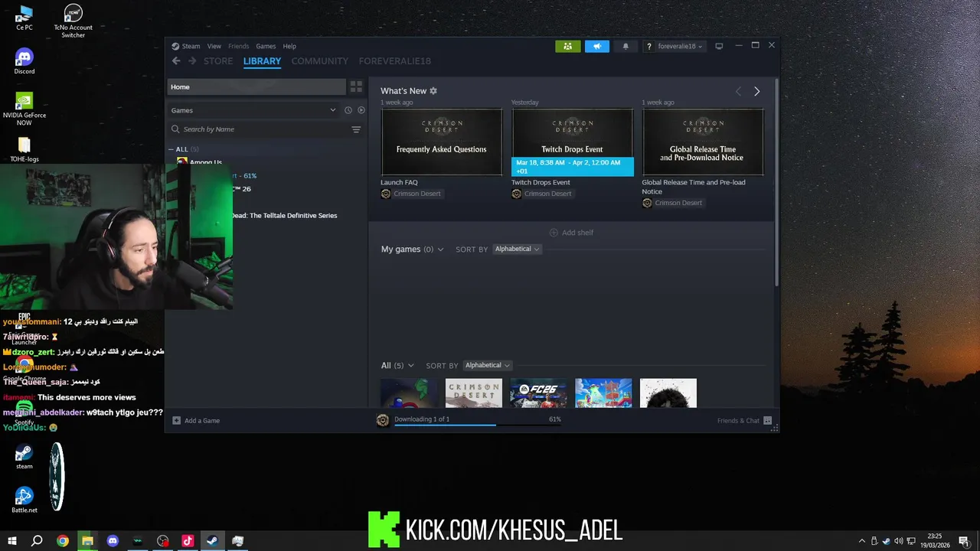Open the FOREVERALIE18 profile tab
The height and width of the screenshot is (551, 980).
point(395,61)
